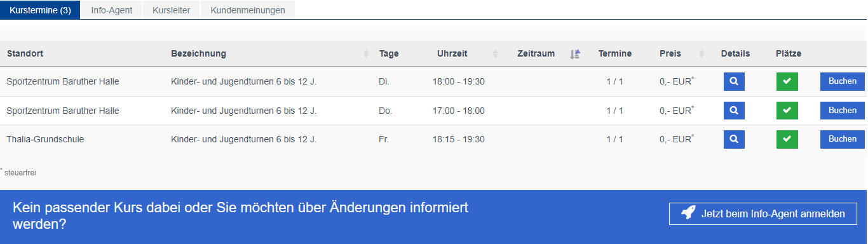Sort by Preis column arrows
Screen dimensions: 868x244
click(702, 54)
